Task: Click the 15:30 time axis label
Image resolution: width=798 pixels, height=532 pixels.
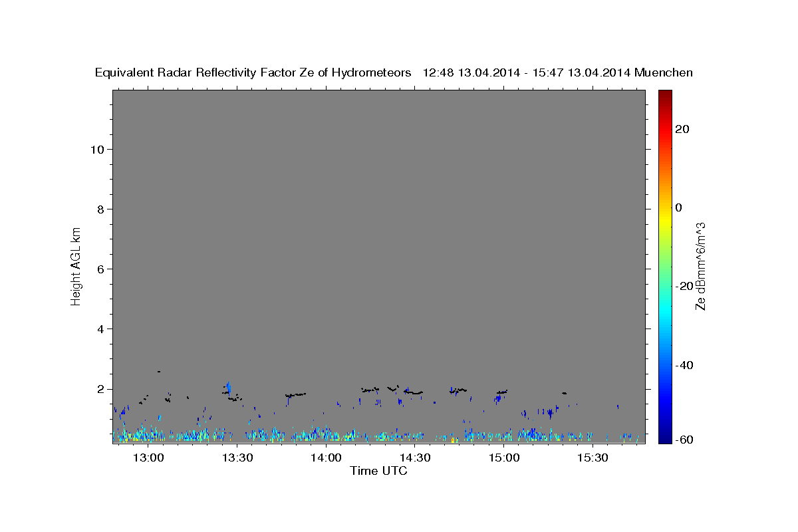Action: click(x=593, y=458)
